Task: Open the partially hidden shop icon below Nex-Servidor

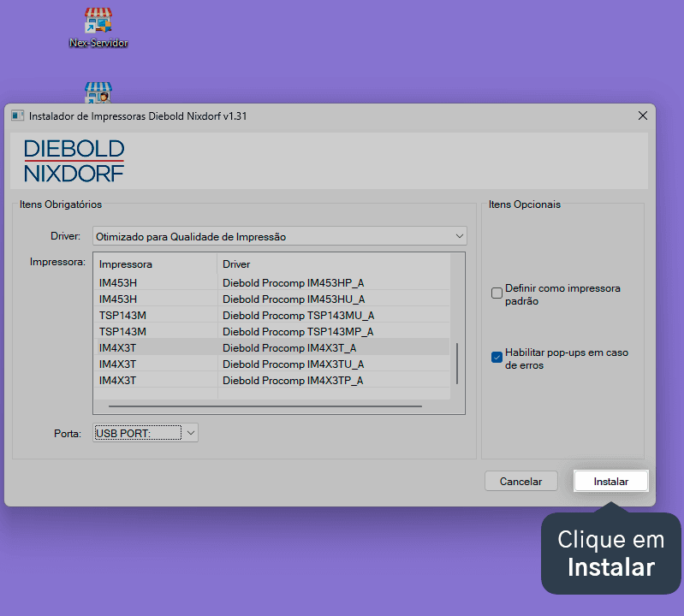Action: [x=98, y=92]
